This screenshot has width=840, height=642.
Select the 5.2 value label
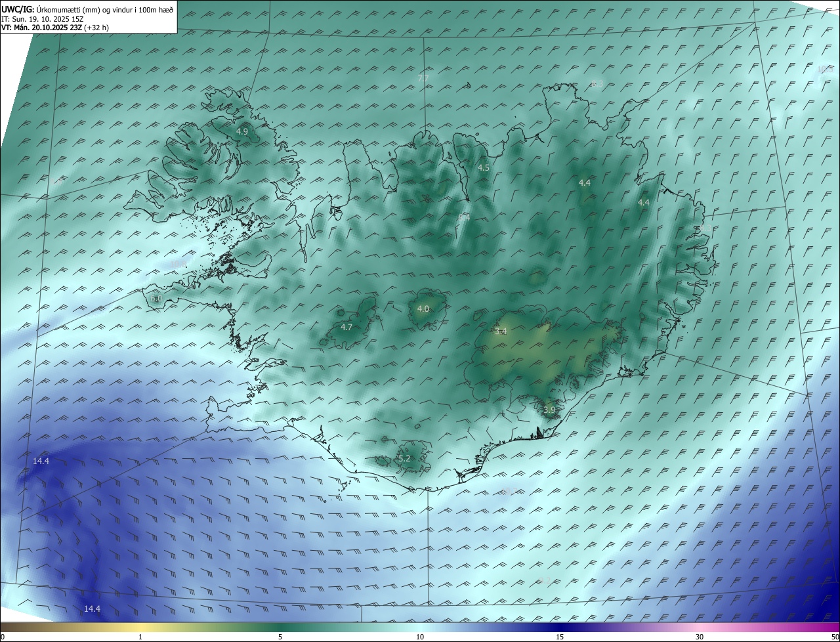click(x=404, y=459)
